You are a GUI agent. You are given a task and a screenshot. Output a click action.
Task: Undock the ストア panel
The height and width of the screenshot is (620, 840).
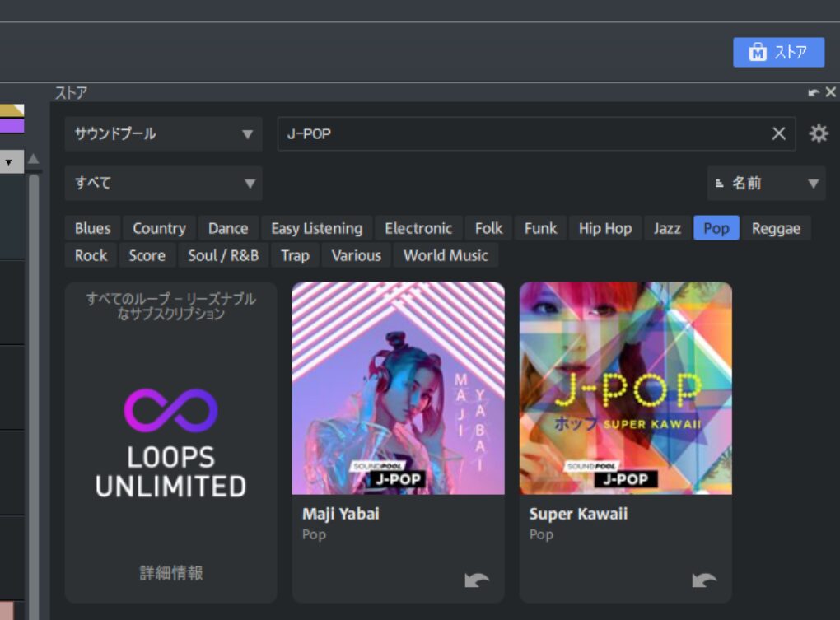(x=813, y=92)
